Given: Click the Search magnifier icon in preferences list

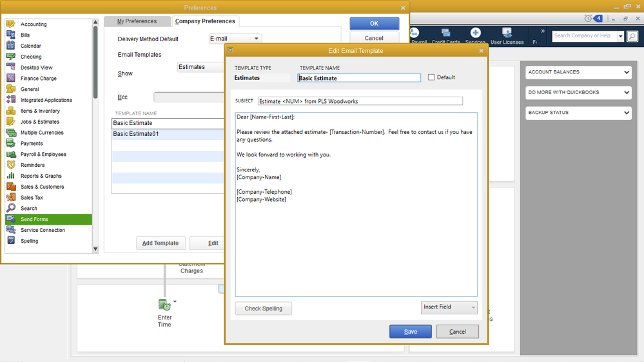Looking at the screenshot, I should tap(11, 208).
